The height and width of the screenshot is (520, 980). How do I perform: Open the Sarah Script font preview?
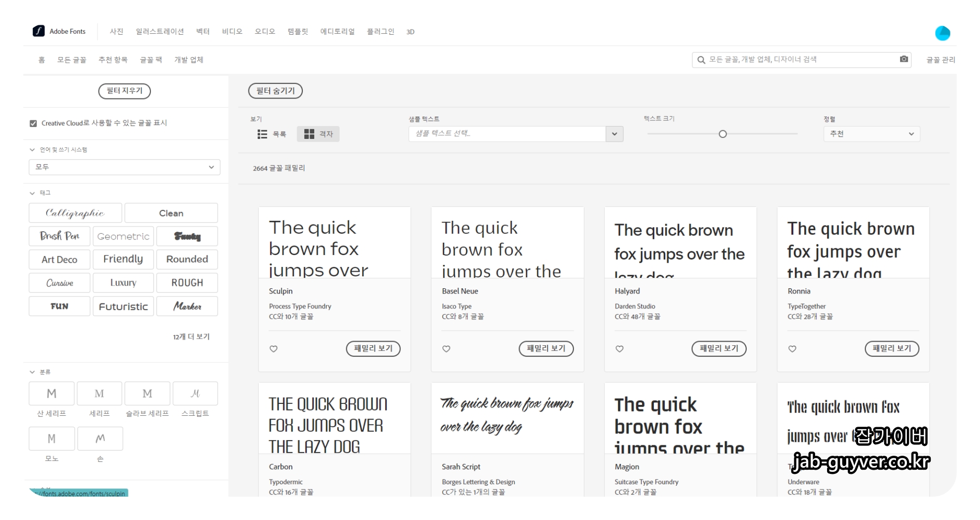pos(507,418)
